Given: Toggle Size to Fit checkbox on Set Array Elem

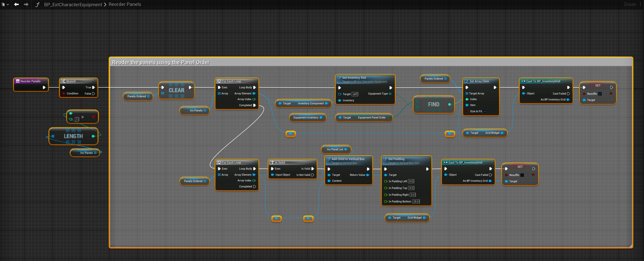Looking at the screenshot, I should tap(485, 111).
